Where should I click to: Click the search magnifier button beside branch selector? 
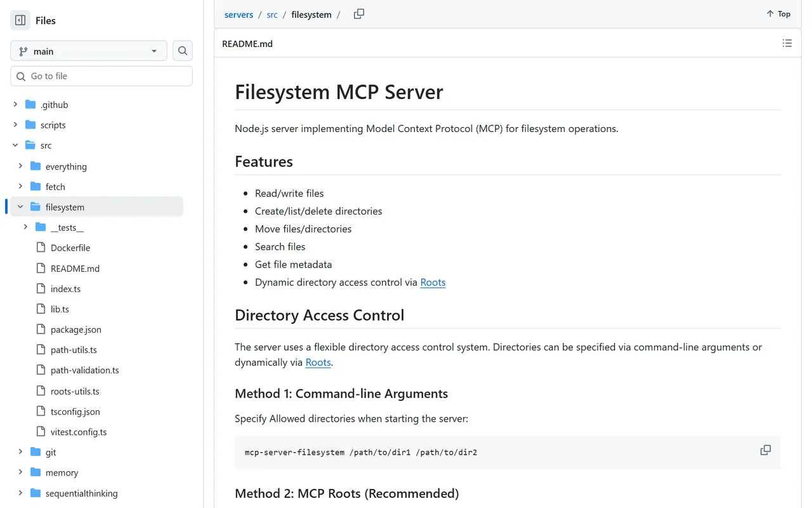[183, 51]
